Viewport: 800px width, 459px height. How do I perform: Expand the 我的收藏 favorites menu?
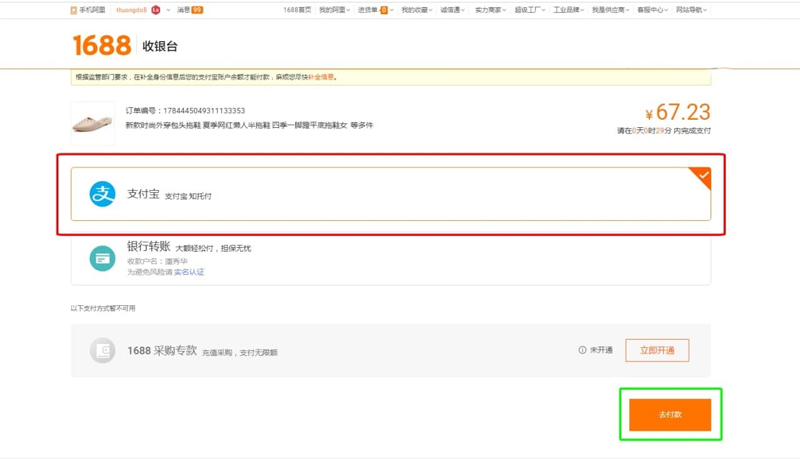pyautogui.click(x=417, y=10)
